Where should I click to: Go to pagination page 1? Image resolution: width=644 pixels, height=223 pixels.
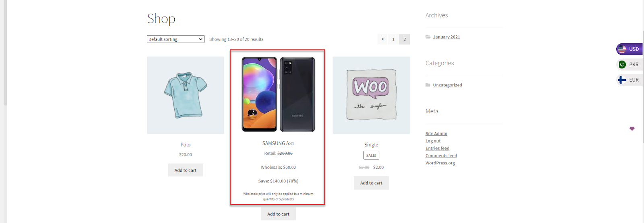393,39
